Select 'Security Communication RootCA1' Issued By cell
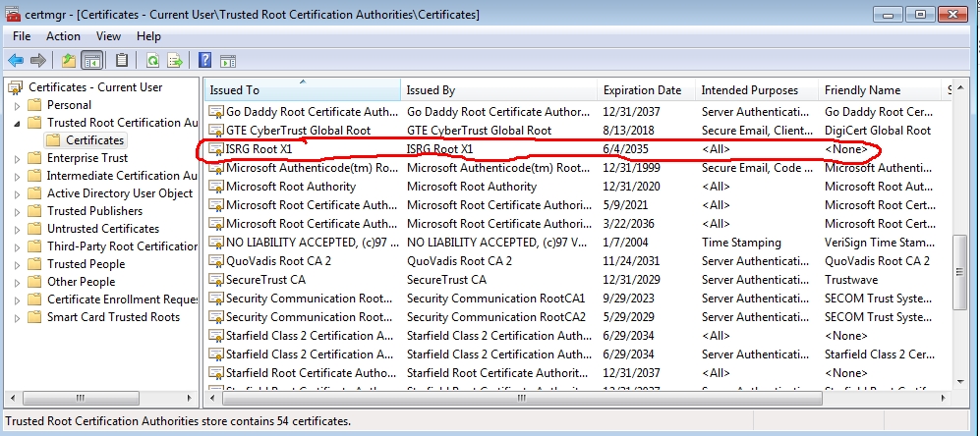 [x=495, y=299]
